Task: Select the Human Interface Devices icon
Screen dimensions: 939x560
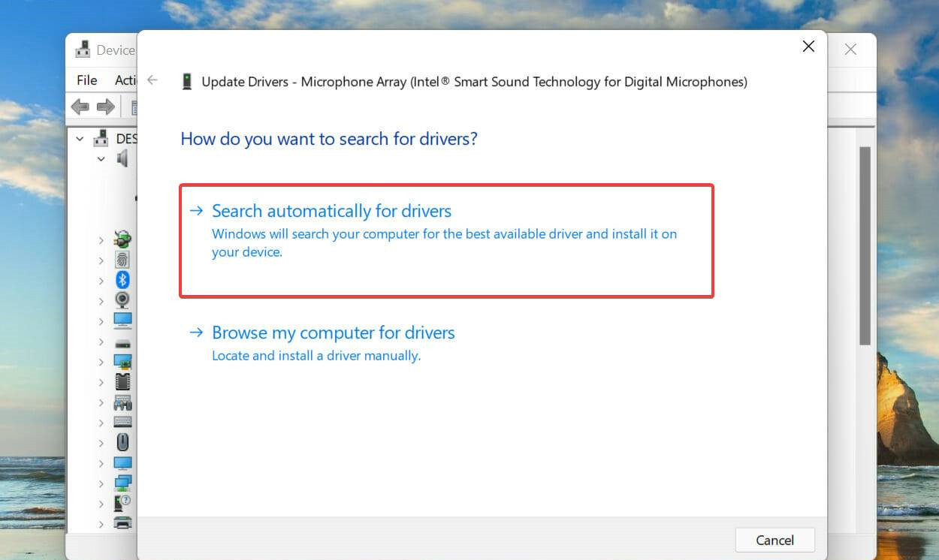Action: click(x=122, y=402)
